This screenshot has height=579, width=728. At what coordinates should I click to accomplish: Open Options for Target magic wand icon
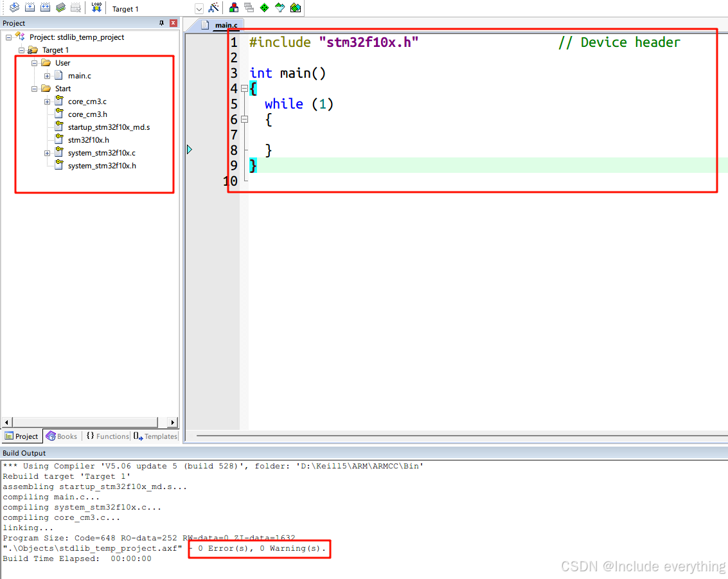213,8
